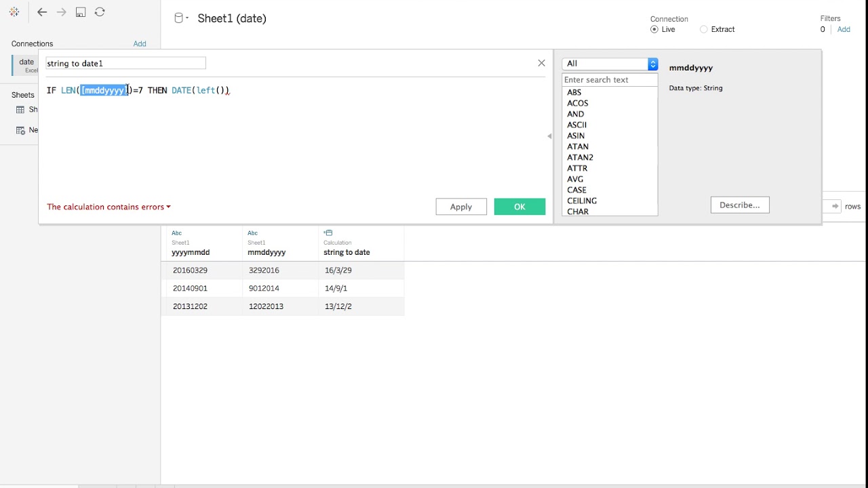Click the Sheet1 table icon in Sheets
The height and width of the screenshot is (488, 868).
pos(20,110)
